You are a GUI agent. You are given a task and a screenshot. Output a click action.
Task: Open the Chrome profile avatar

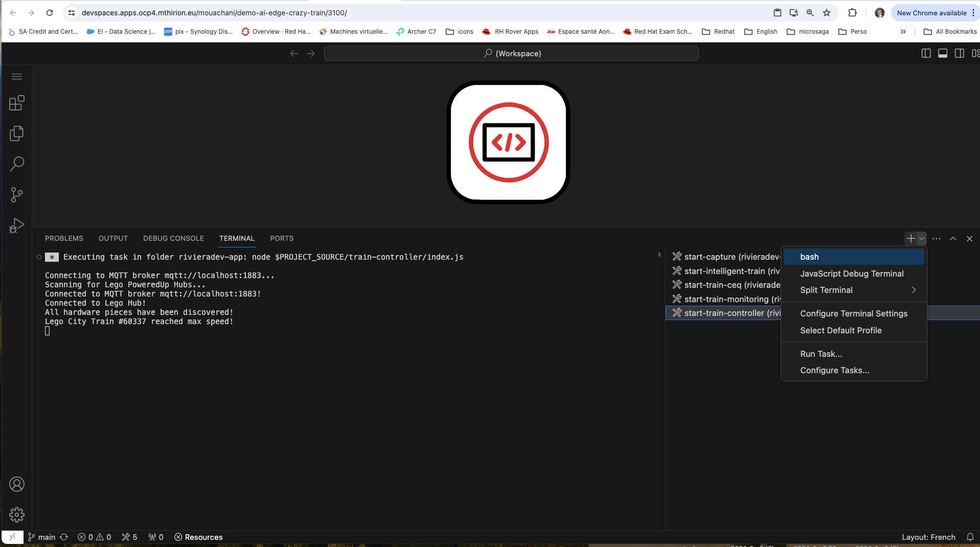[x=879, y=13]
